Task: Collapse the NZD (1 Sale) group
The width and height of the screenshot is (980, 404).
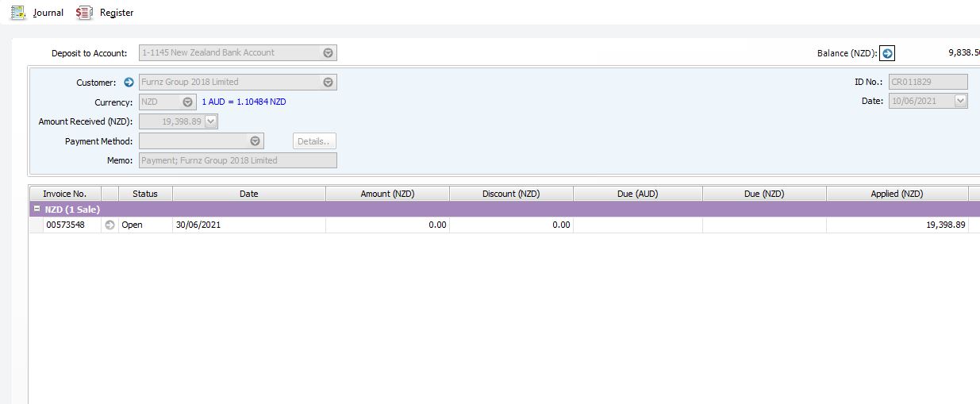Action: tap(37, 210)
